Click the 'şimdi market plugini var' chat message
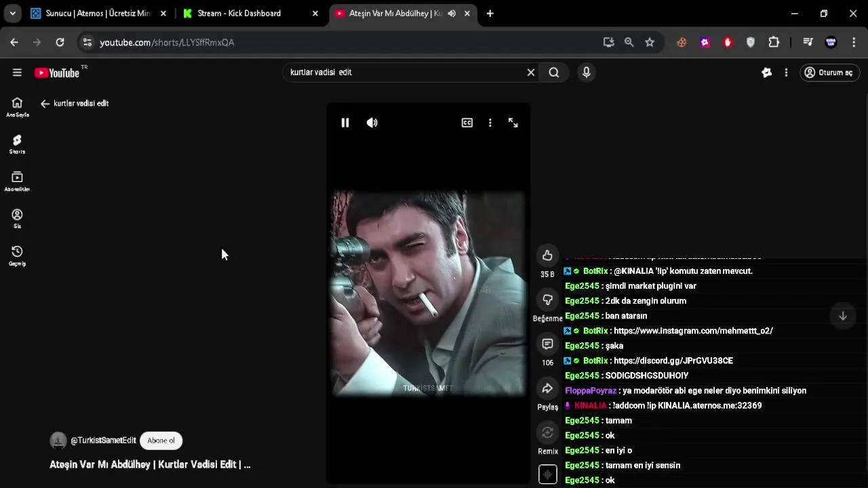868x488 pixels. coord(651,286)
